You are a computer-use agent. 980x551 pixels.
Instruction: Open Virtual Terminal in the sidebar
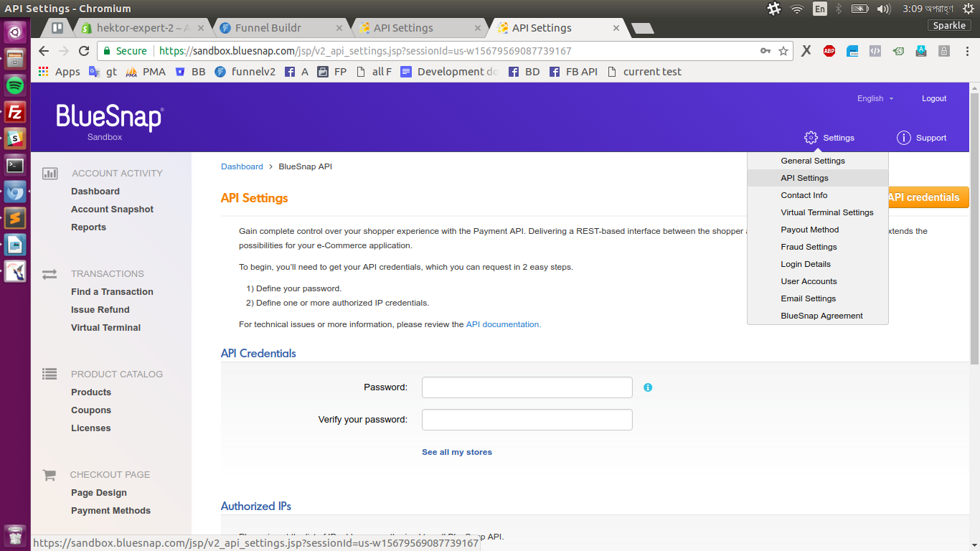tap(105, 328)
